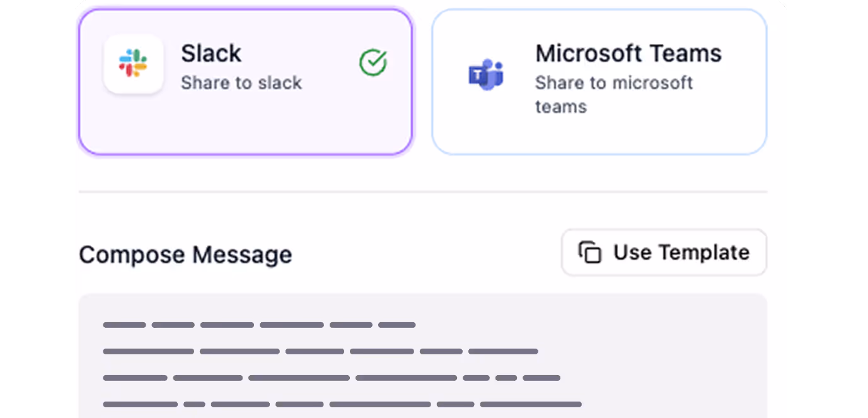Click the Share to microsoft teams label
Viewport: 868px width, 418px height.
point(614,94)
